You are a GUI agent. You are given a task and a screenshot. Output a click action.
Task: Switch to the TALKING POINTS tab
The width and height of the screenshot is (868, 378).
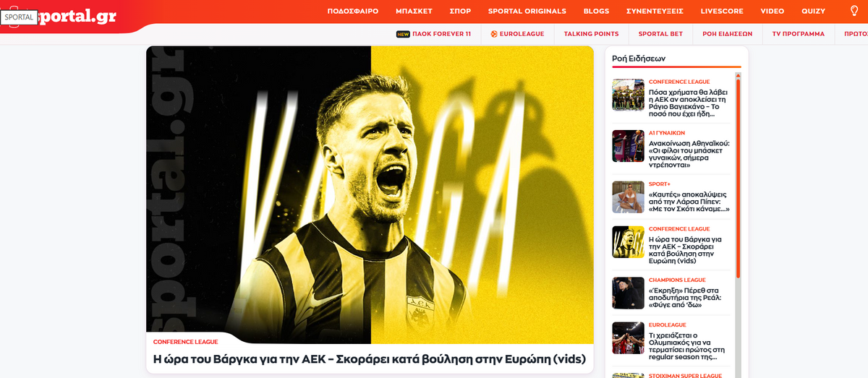point(591,34)
